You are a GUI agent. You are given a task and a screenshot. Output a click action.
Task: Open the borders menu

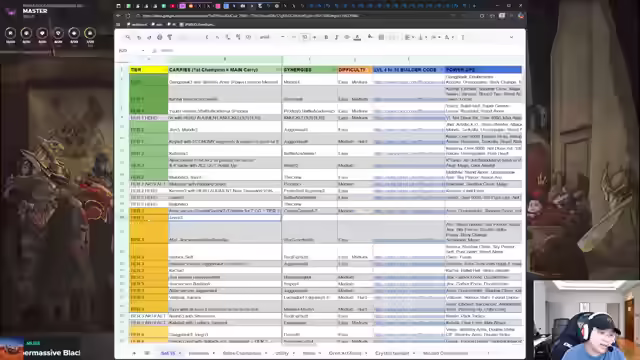[381, 37]
